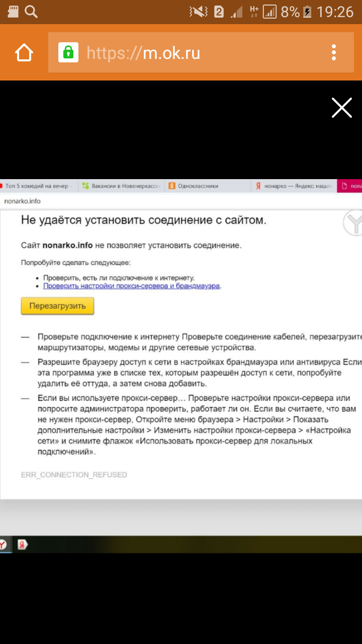This screenshot has height=644, width=362.
Task: Click the Одноклассники tab favicon
Action: pyautogui.click(x=172, y=186)
